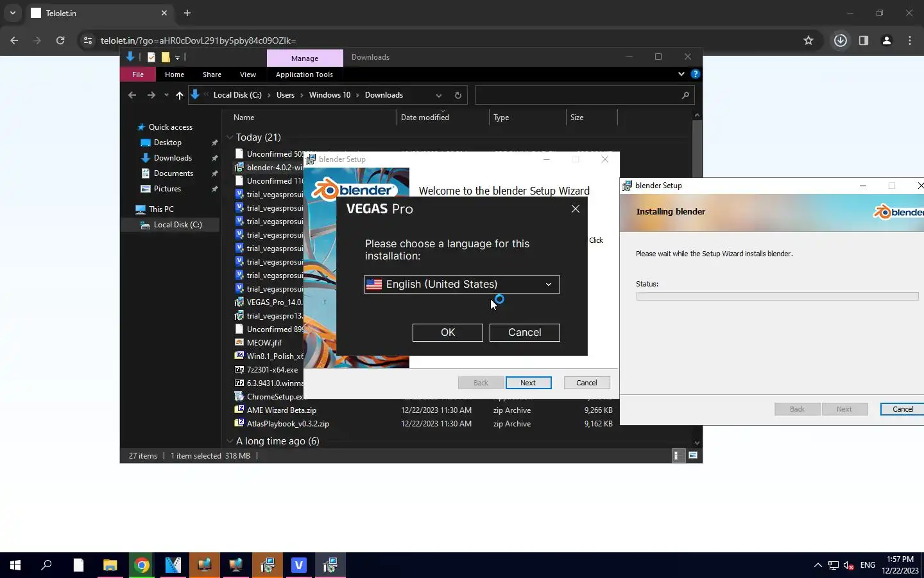924x578 pixels.
Task: Click Explorer's up-one-level arrow
Action: tap(179, 95)
